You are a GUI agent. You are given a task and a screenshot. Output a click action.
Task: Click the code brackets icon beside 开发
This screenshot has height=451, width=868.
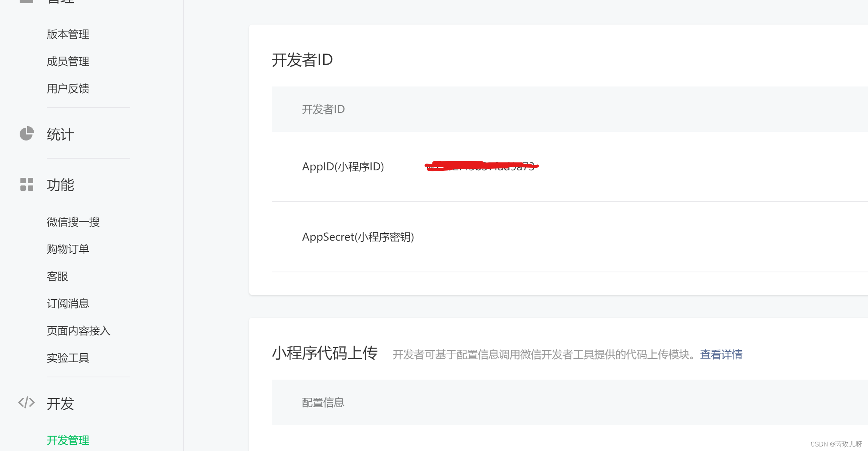[x=26, y=403]
